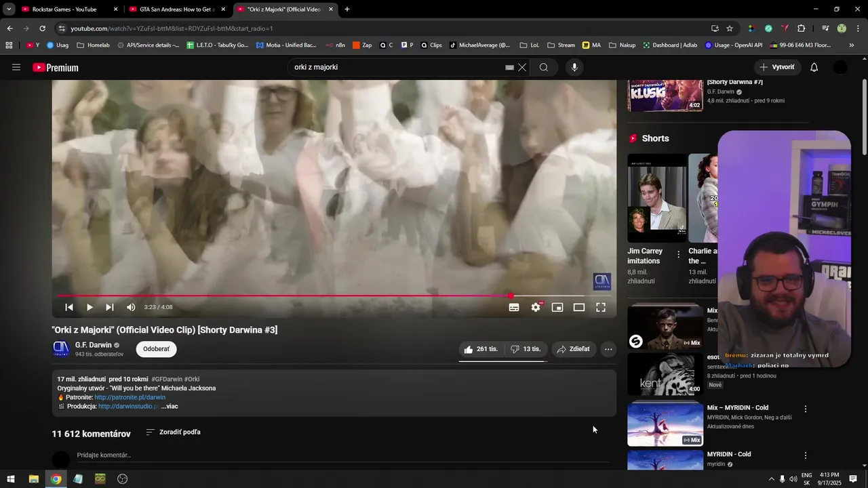Open File Explorer from the taskbar
The image size is (868, 488).
point(33,479)
